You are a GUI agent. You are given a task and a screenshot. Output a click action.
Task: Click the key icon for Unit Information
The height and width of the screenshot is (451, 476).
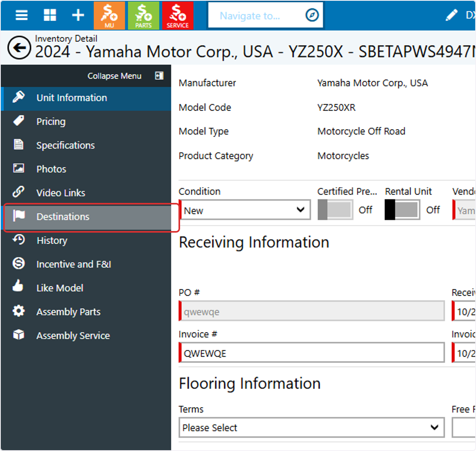click(19, 97)
